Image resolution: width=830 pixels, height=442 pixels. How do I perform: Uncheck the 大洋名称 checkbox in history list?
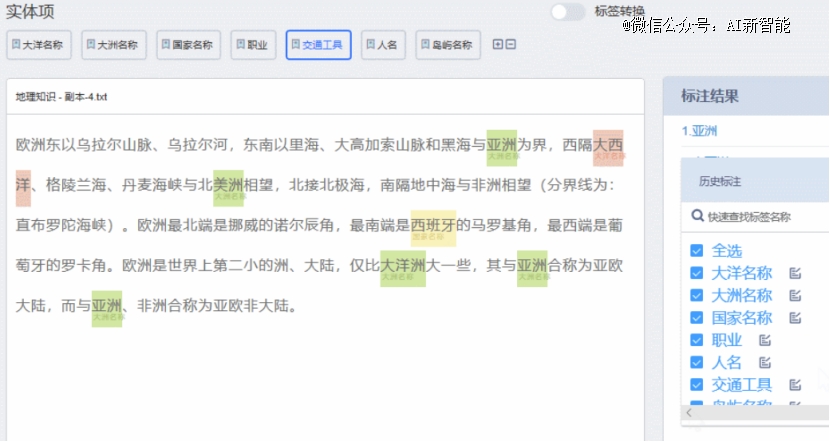[697, 273]
